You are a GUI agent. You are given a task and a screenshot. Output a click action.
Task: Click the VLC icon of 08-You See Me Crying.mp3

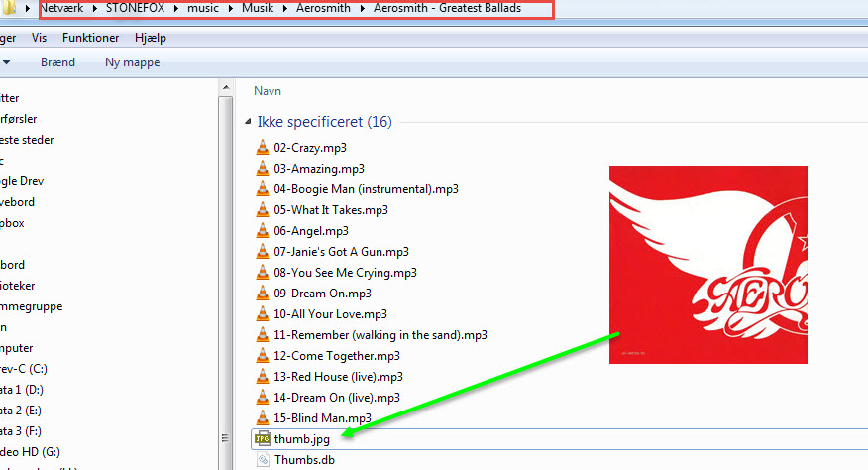click(x=263, y=272)
